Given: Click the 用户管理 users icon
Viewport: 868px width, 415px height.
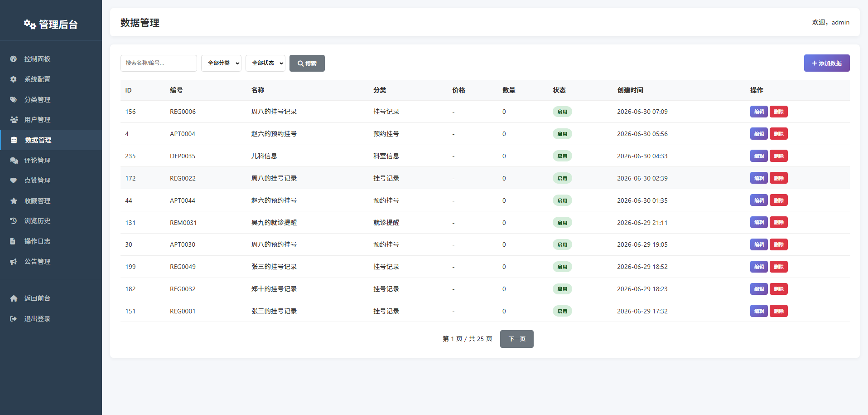Looking at the screenshot, I should click(x=14, y=120).
